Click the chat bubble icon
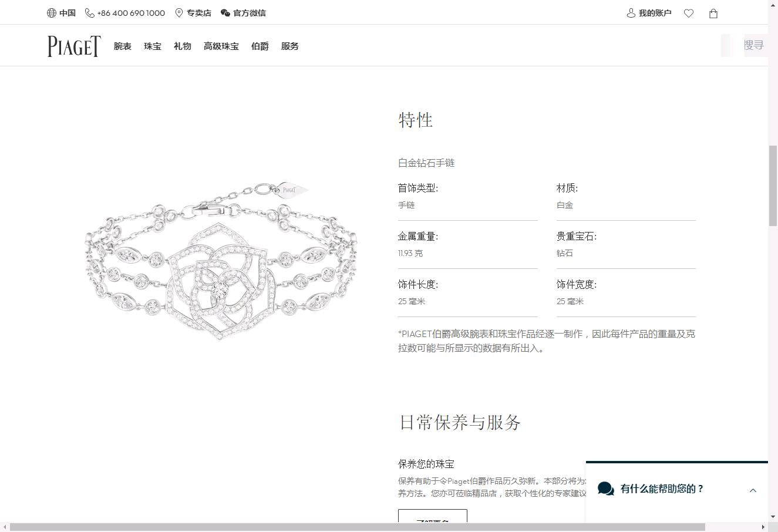This screenshot has height=532, width=778. tap(606, 489)
